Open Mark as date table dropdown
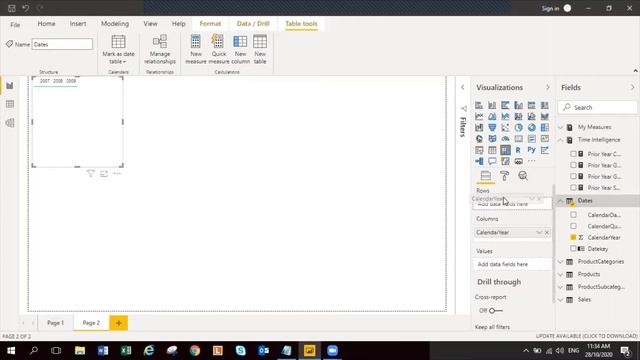Viewport: 640px width, 360px height. pyautogui.click(x=118, y=49)
